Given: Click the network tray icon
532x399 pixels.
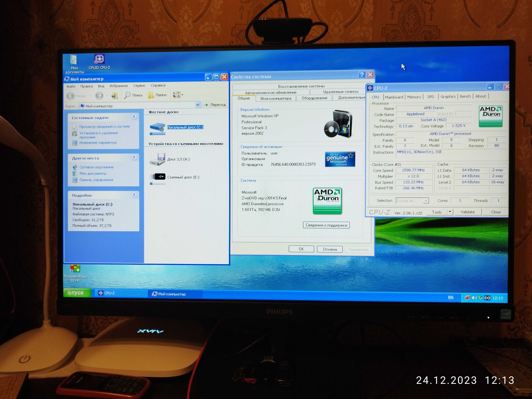Looking at the screenshot, I should 467,298.
